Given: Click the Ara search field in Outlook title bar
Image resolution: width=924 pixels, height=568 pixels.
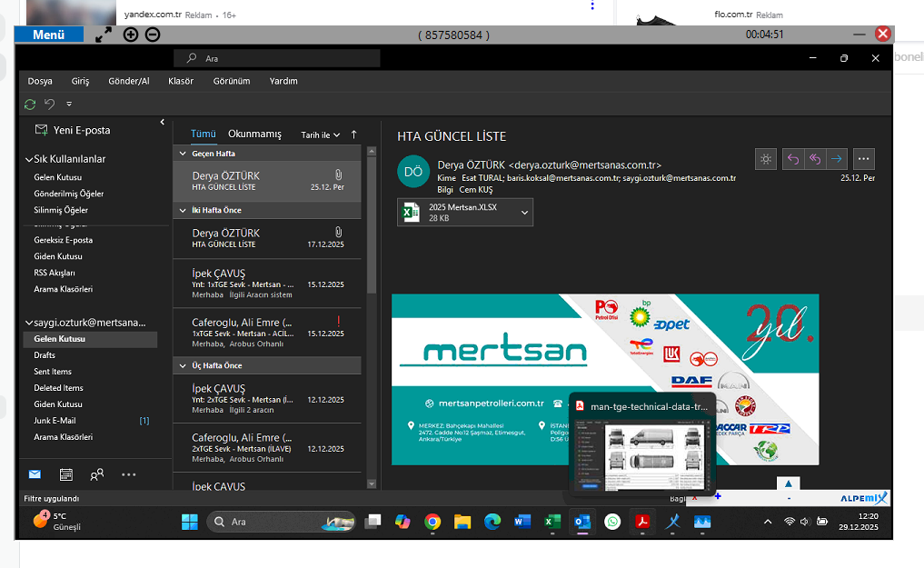Looking at the screenshot, I should 277,58.
